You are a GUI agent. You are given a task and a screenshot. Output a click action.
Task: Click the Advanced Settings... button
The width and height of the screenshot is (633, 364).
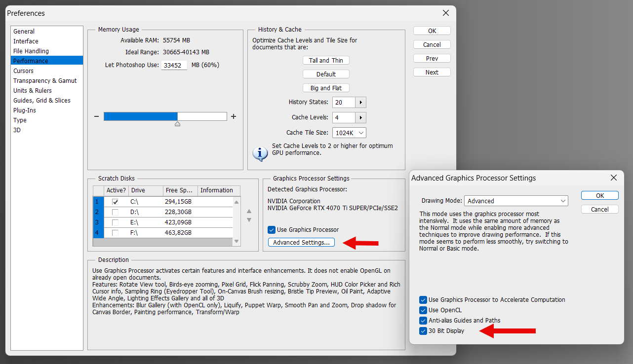pyautogui.click(x=301, y=243)
